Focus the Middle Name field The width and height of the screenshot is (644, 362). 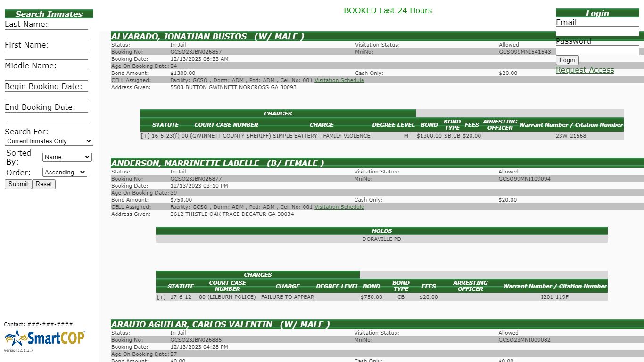(x=46, y=75)
